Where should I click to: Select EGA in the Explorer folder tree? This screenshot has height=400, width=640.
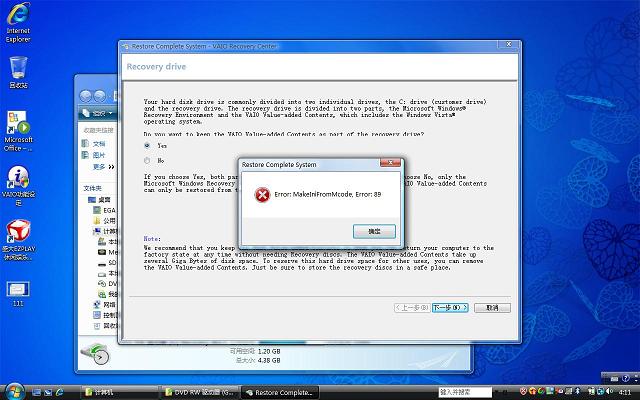pyautogui.click(x=104, y=210)
